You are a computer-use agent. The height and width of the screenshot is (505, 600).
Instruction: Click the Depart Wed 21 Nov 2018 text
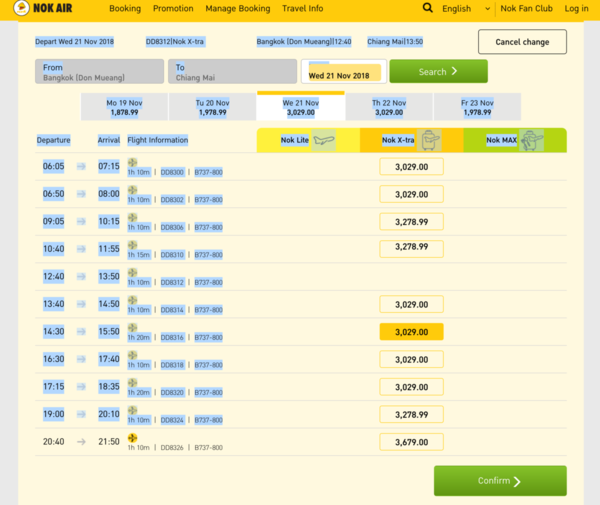[75, 41]
